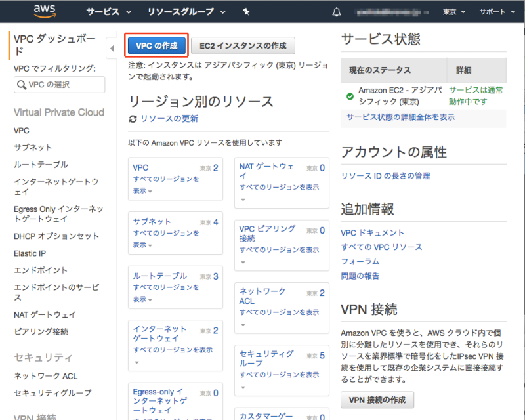Click the セキュリティグループ count 5 number
525x420 pixels.
pyautogui.click(x=322, y=355)
